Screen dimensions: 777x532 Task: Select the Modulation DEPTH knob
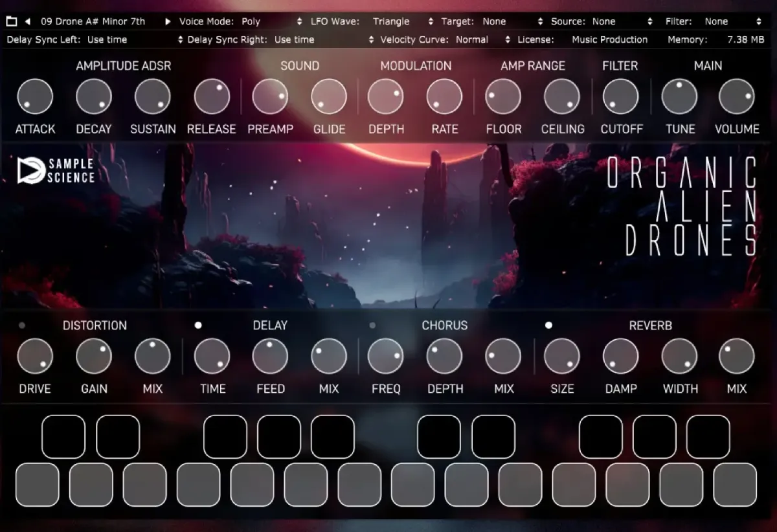(x=385, y=96)
